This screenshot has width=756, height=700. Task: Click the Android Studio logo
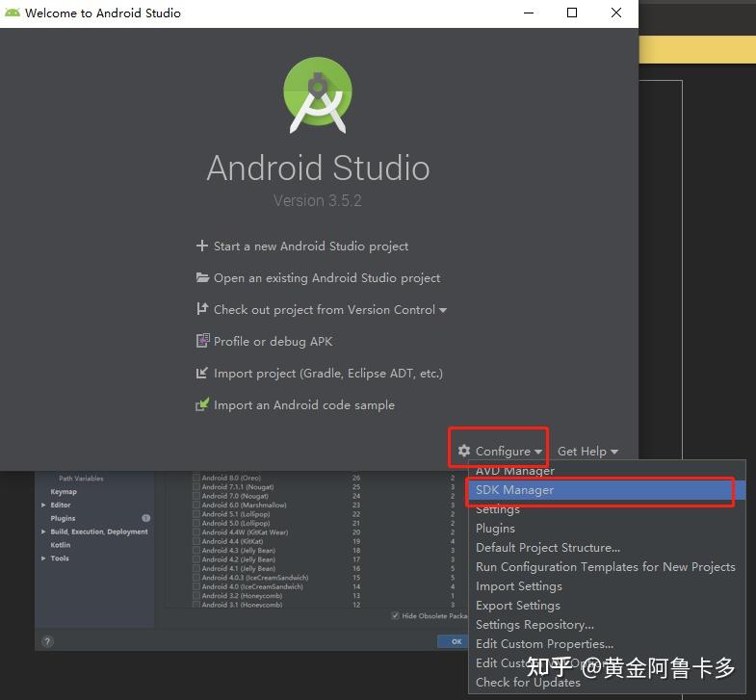tap(318, 95)
